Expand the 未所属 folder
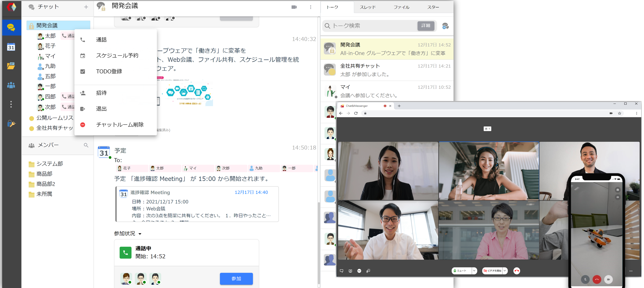The height and width of the screenshot is (288, 644). point(40,194)
